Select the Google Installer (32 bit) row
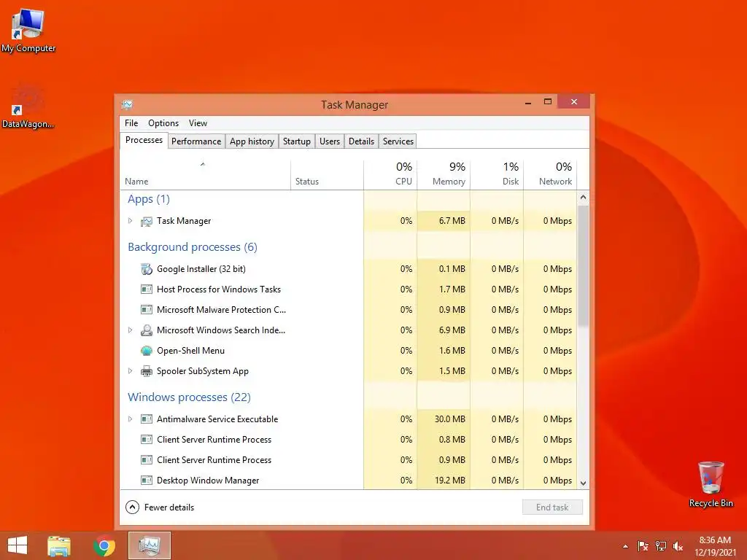The height and width of the screenshot is (560, 747). coord(349,269)
